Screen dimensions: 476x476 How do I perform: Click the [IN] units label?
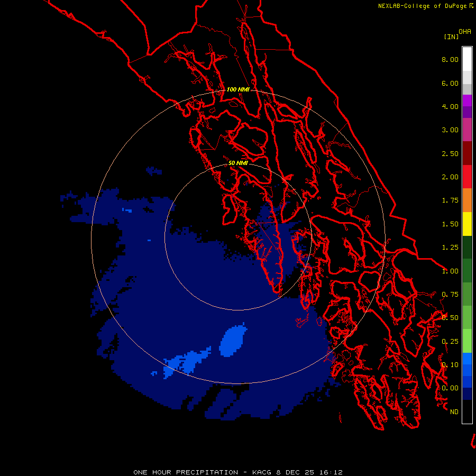pyautogui.click(x=451, y=36)
